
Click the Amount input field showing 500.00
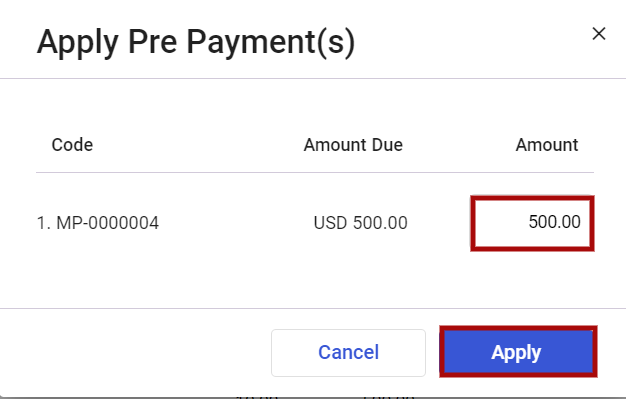pos(532,223)
